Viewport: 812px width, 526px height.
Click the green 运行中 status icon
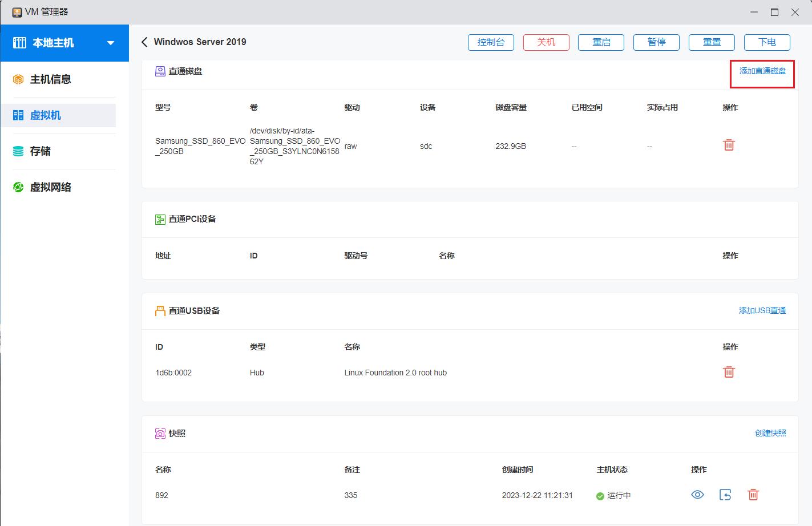pyautogui.click(x=600, y=496)
